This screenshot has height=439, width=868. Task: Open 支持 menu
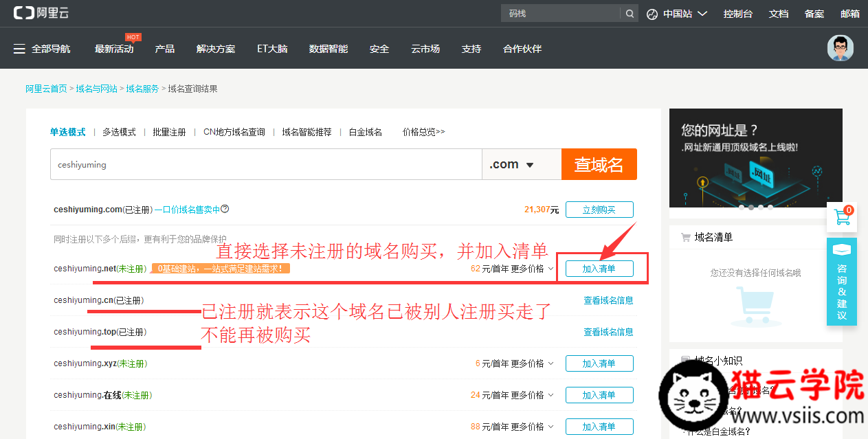[x=471, y=49]
